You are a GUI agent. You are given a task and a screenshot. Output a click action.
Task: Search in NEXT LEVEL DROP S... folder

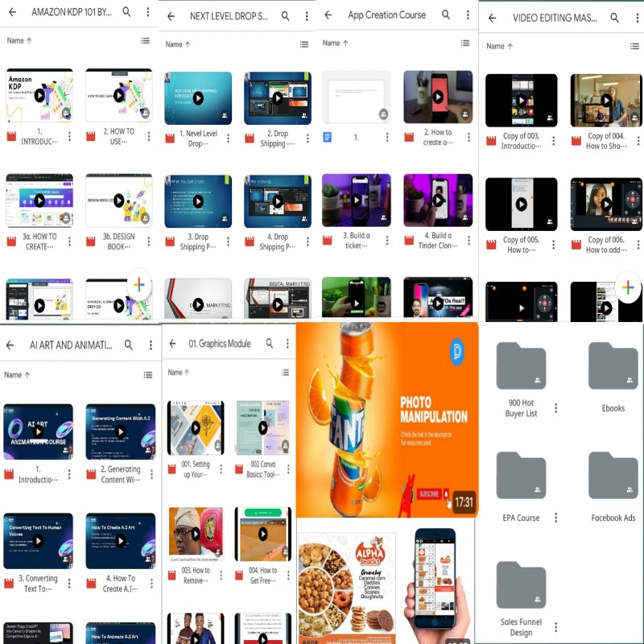(285, 16)
